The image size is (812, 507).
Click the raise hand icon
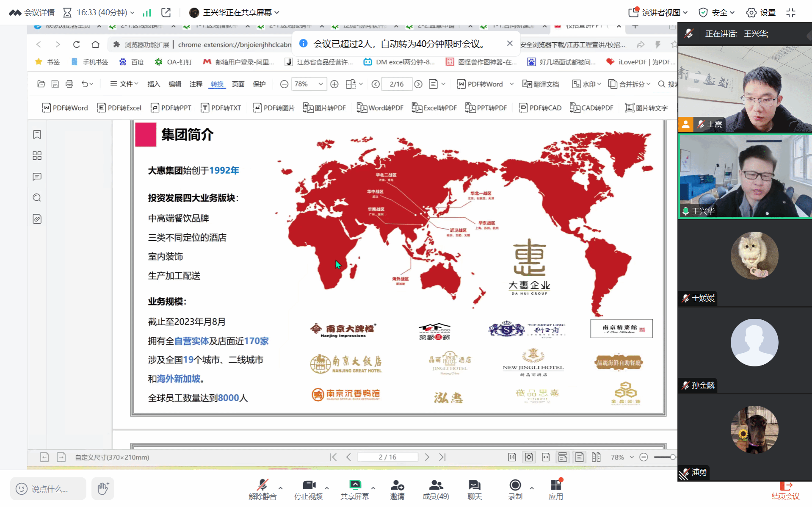point(103,488)
